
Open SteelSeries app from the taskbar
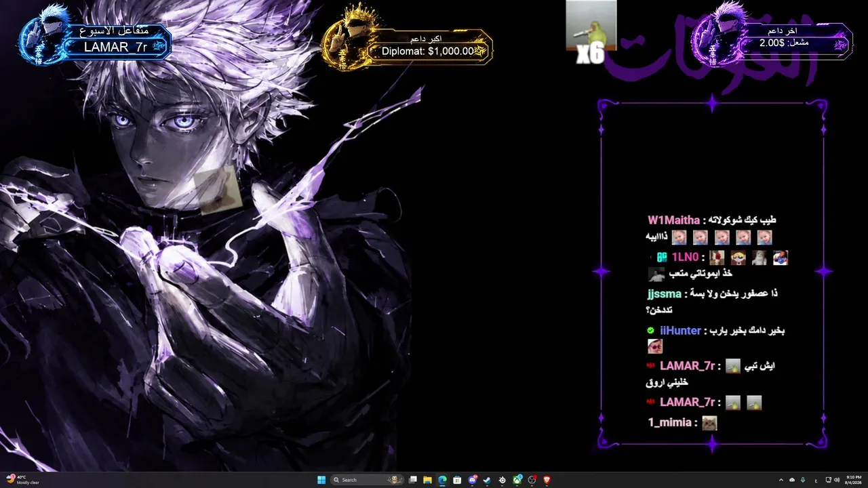click(x=502, y=480)
